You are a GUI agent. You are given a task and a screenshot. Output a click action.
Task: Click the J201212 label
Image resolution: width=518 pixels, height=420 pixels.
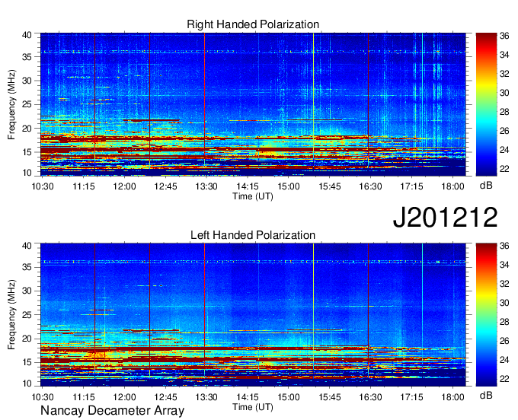click(x=445, y=218)
